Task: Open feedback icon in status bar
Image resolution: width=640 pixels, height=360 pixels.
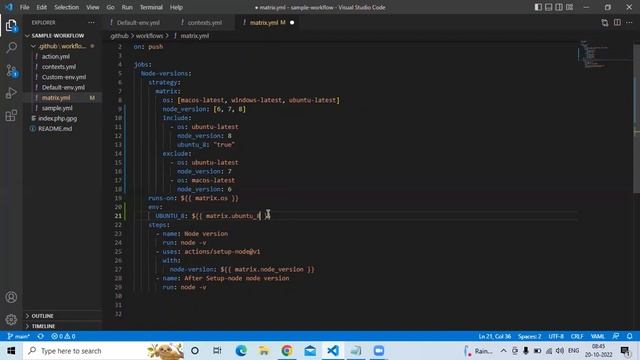Action: [616, 336]
